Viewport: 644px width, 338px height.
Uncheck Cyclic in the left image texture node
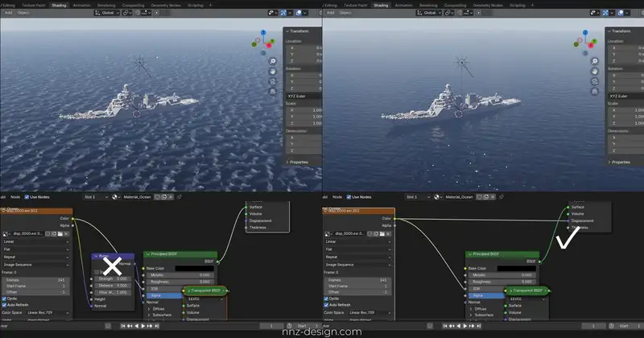(x=4, y=299)
